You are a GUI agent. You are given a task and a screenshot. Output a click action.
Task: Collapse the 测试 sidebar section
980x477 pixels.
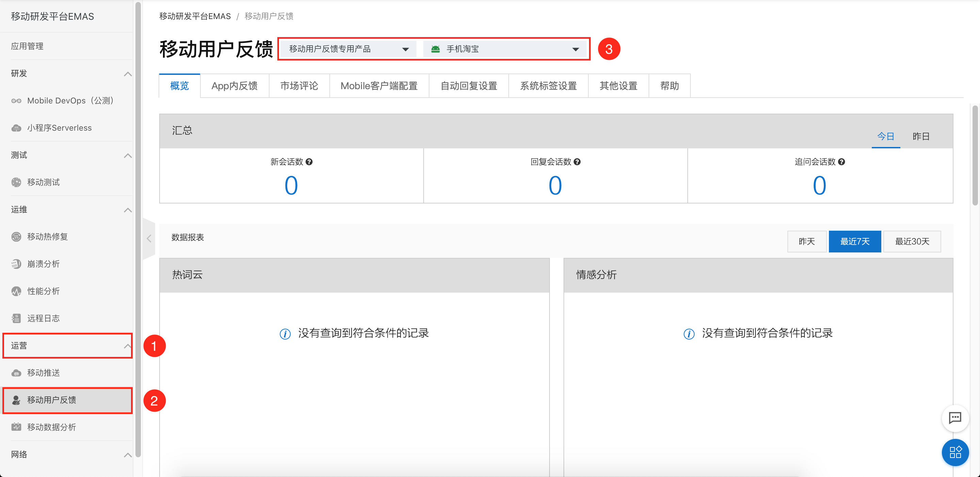128,155
